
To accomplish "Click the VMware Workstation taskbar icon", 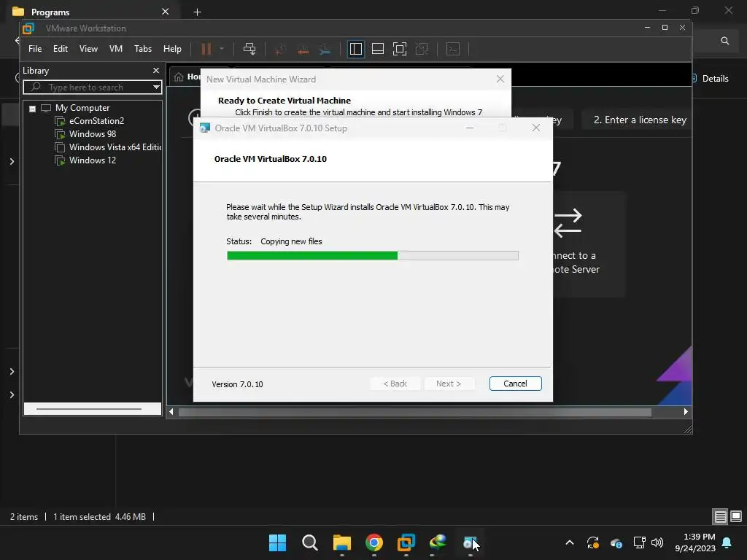I will point(406,542).
